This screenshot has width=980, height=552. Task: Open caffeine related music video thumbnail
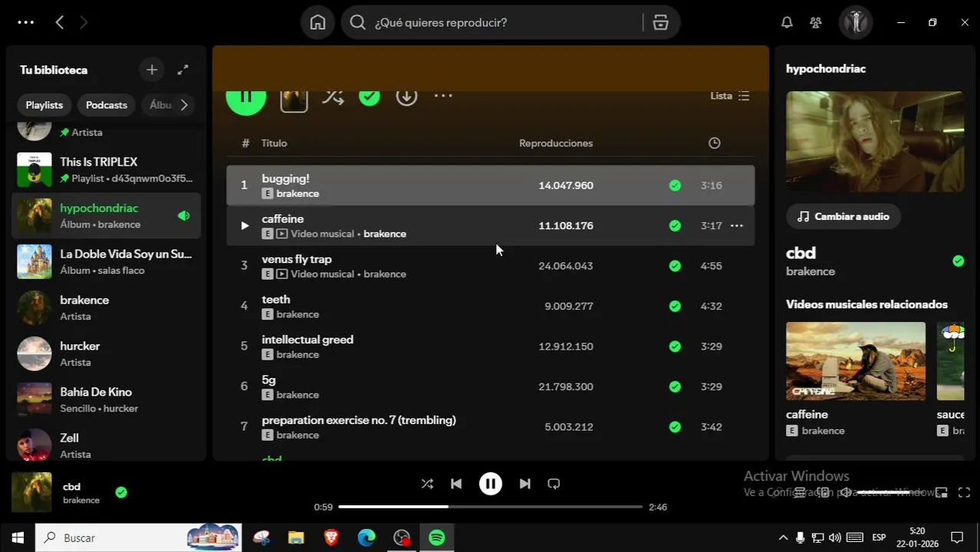click(856, 361)
